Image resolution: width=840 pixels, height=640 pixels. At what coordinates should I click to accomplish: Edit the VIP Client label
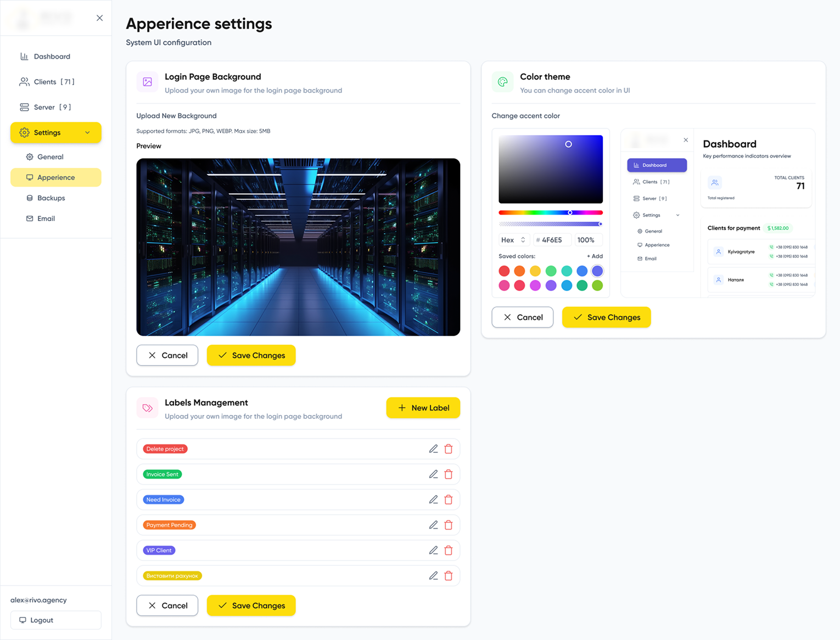click(433, 550)
